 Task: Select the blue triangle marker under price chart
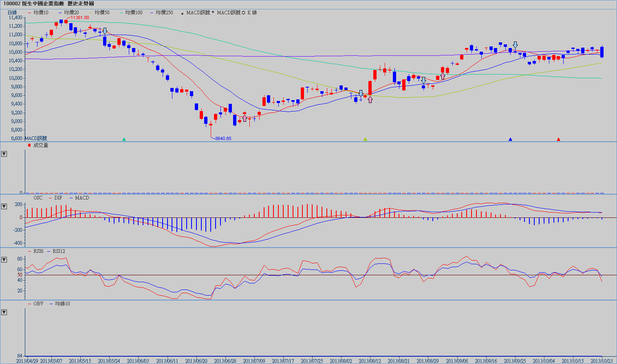(x=510, y=139)
